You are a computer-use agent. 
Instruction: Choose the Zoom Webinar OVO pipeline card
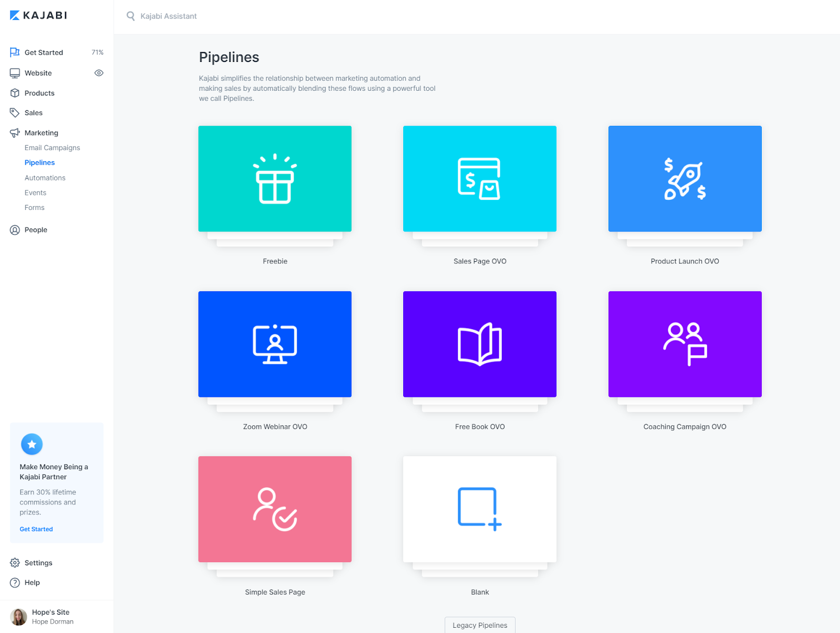275,344
